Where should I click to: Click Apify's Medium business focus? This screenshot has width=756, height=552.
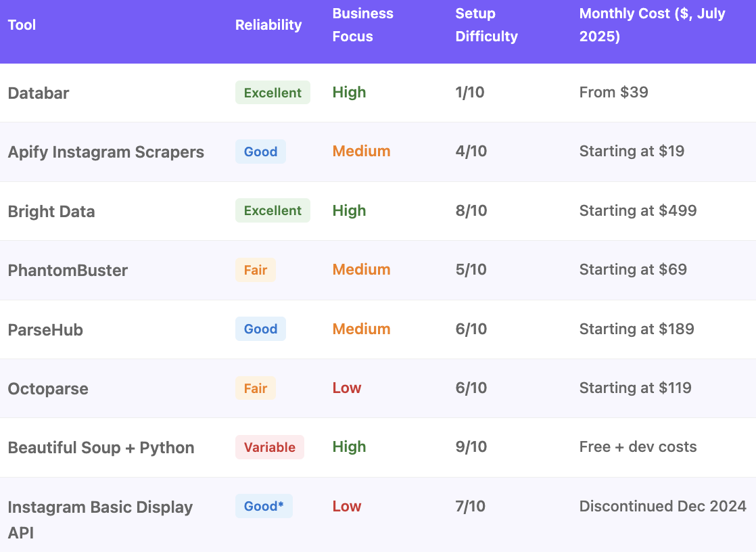[x=361, y=151]
